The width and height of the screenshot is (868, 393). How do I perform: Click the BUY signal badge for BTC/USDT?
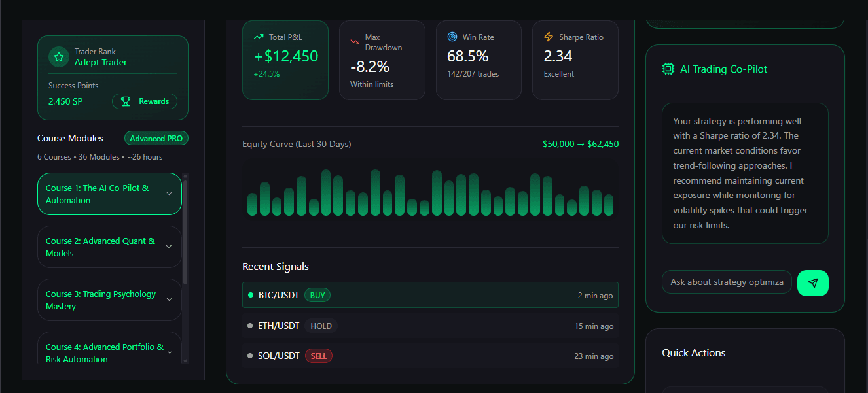tap(317, 295)
